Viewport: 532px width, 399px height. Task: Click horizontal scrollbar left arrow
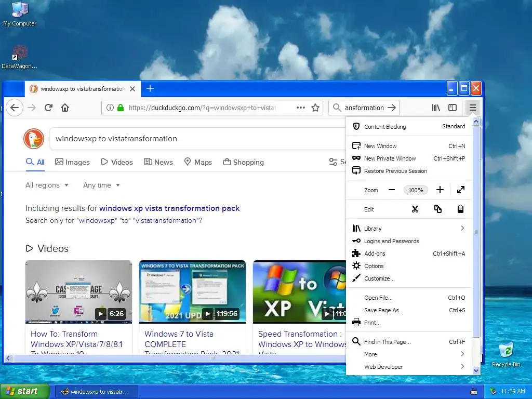(8, 358)
